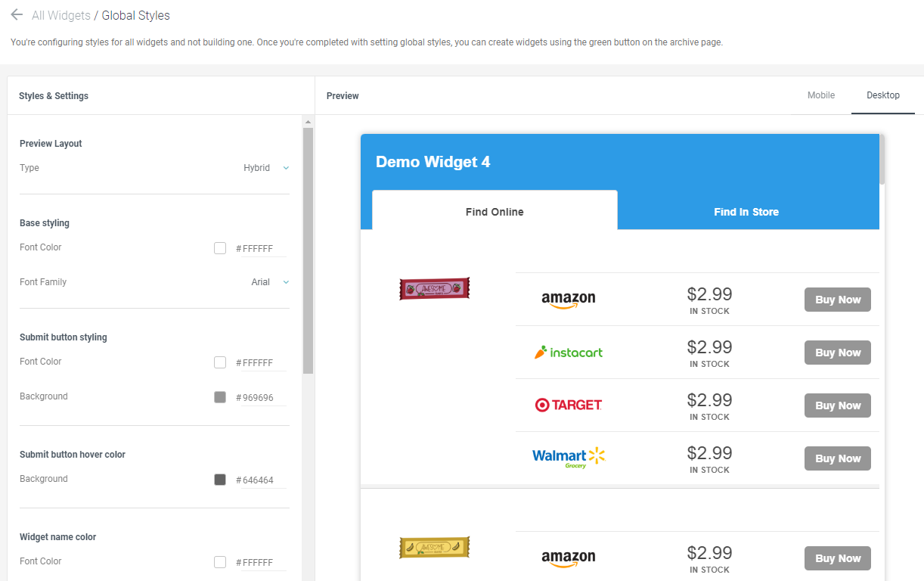Screen dimensions: 924x581
Task: Click the Walmart Grocery logo
Action: (569, 458)
